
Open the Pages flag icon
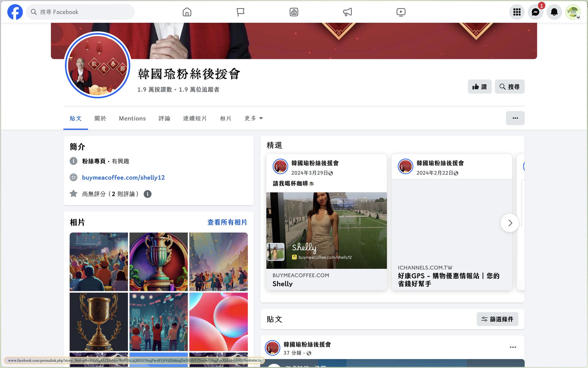(240, 12)
